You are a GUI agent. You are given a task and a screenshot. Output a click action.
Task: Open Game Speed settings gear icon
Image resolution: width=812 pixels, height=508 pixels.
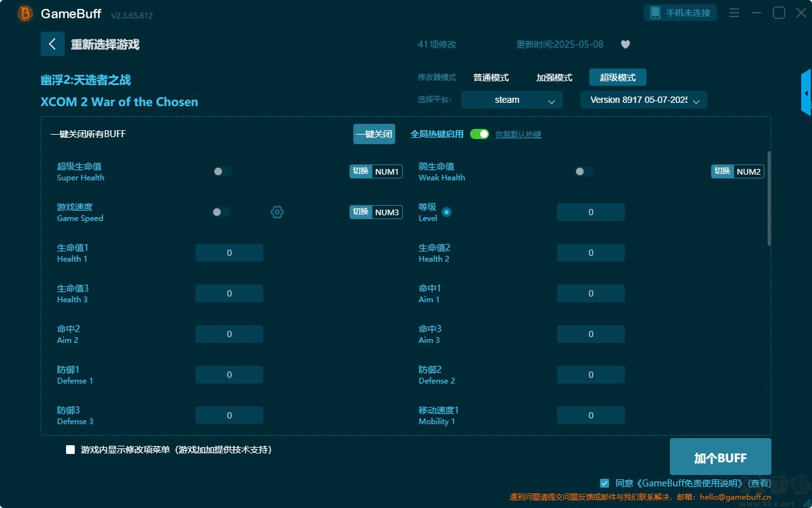tap(277, 212)
